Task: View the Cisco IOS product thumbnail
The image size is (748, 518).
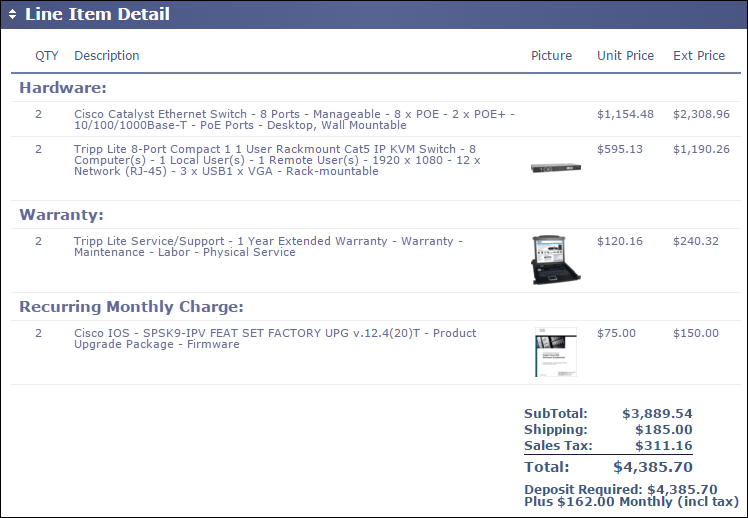Action: point(556,352)
